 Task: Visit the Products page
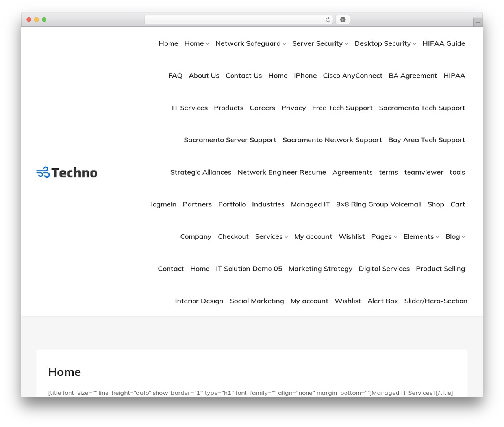229,108
